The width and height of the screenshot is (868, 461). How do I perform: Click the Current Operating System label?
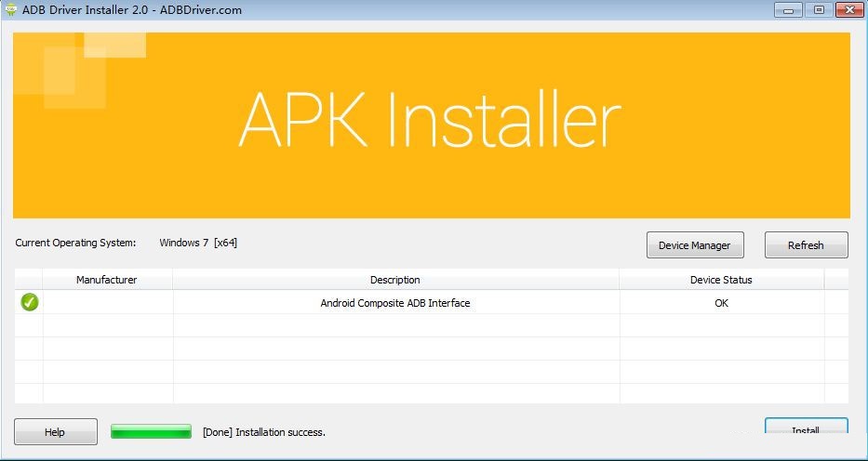point(75,243)
